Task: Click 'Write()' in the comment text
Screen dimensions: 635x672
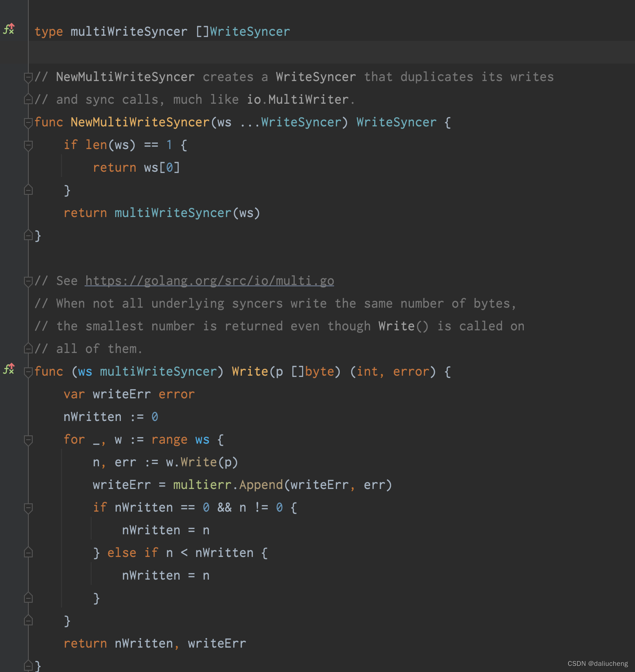Action: (403, 326)
